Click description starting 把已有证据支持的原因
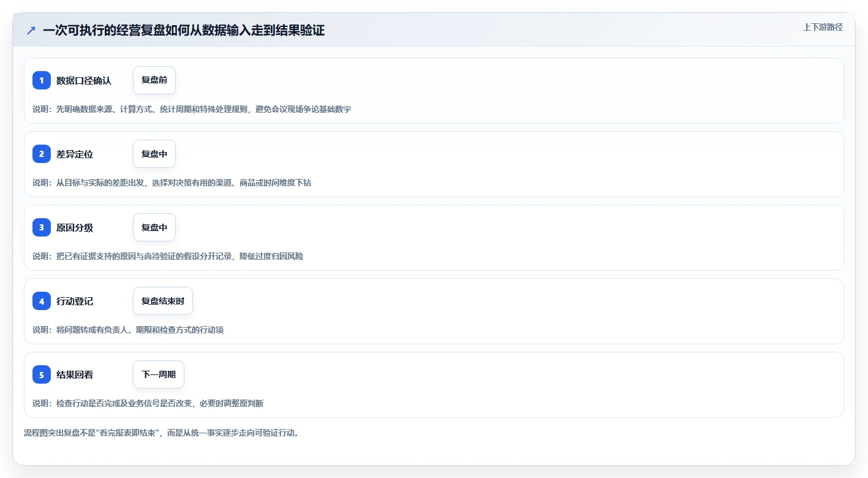The image size is (868, 478). [168, 256]
